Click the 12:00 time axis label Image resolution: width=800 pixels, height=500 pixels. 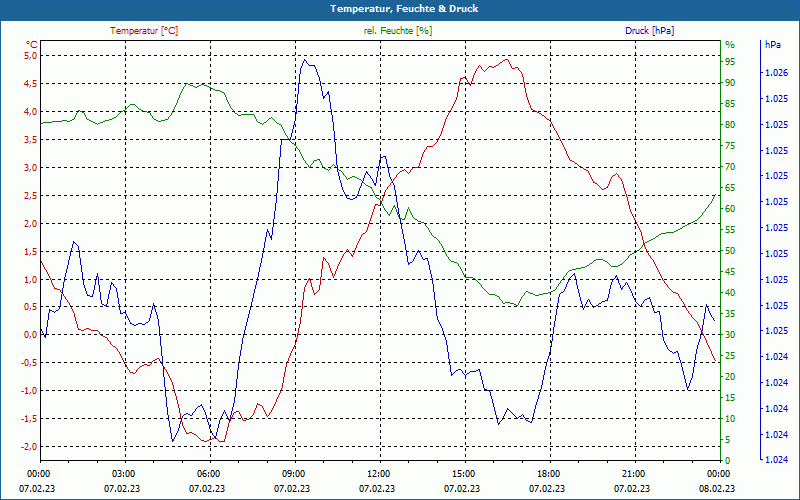click(378, 473)
